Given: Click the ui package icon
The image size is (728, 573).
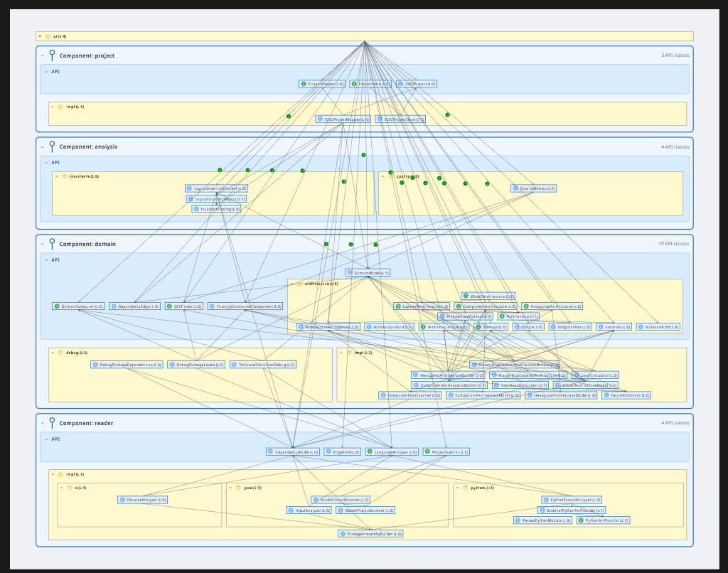Looking at the screenshot, I should (x=48, y=37).
